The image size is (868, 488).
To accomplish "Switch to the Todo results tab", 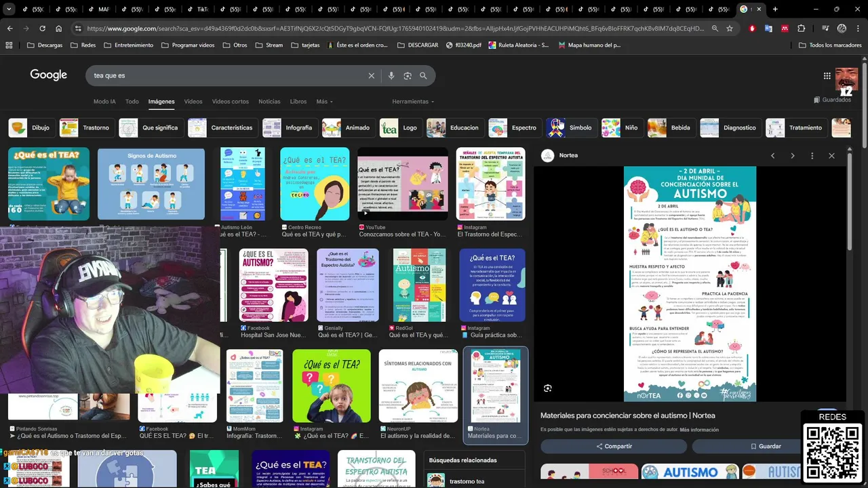I will (132, 102).
